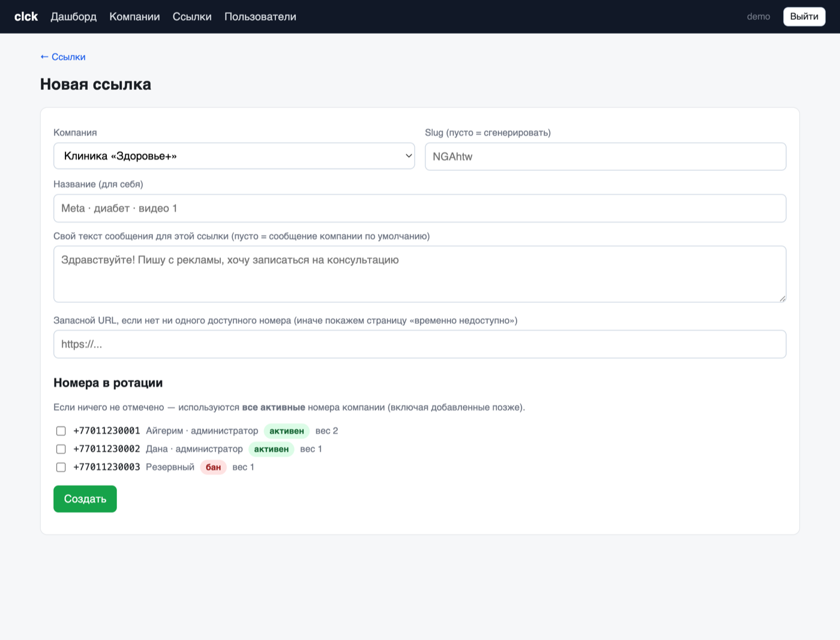The image size is (840, 640).
Task: Click the clck logo
Action: tap(26, 17)
